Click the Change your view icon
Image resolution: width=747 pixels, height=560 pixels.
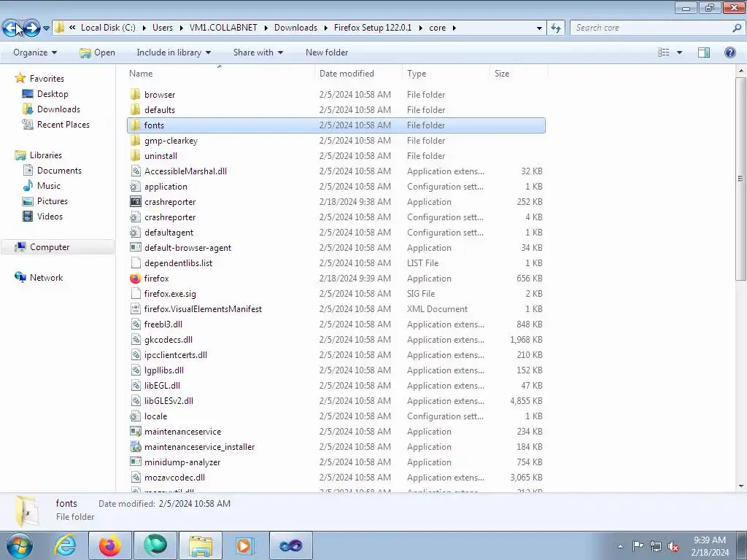[663, 52]
